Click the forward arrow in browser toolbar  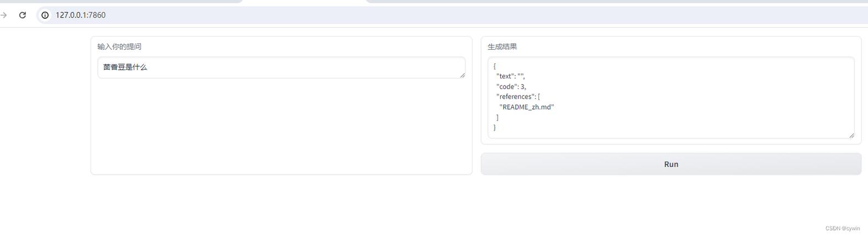pyautogui.click(x=3, y=15)
